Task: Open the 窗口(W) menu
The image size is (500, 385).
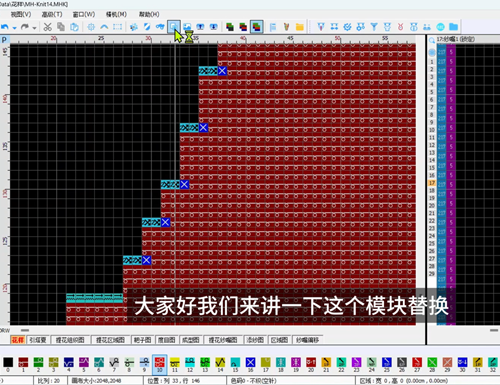Action: click(84, 14)
